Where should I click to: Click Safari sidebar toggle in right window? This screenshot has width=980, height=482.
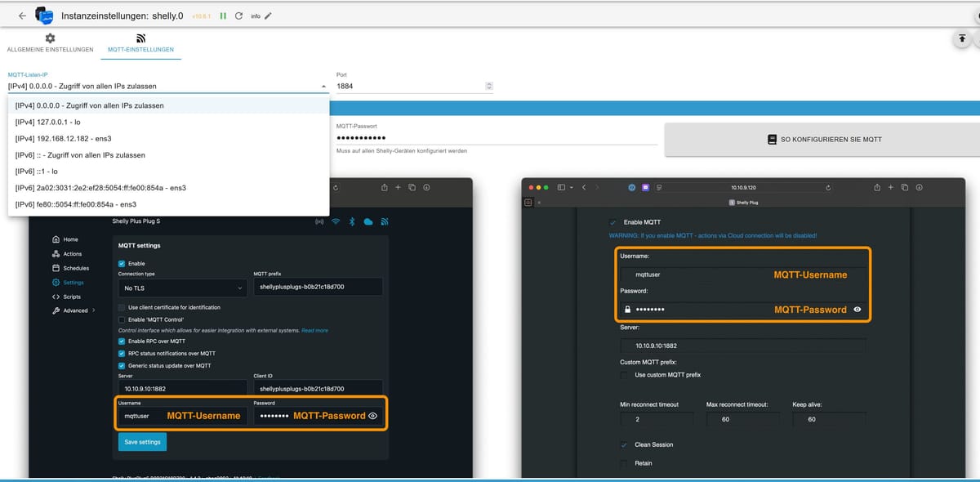tap(561, 187)
